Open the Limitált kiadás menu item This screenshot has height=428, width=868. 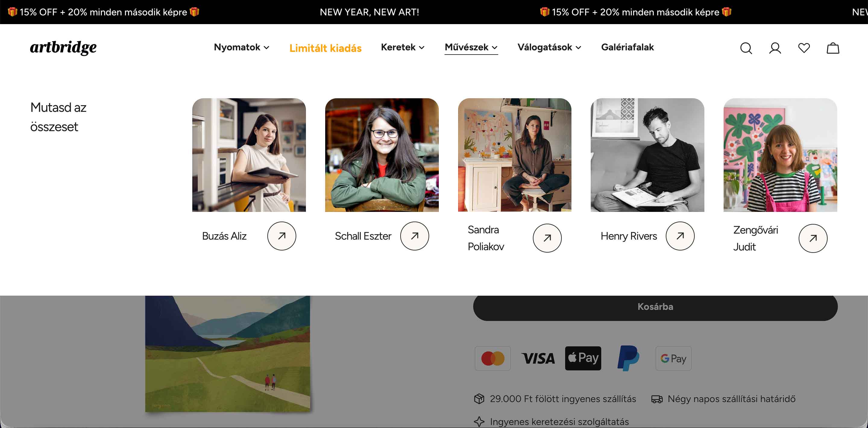point(325,48)
